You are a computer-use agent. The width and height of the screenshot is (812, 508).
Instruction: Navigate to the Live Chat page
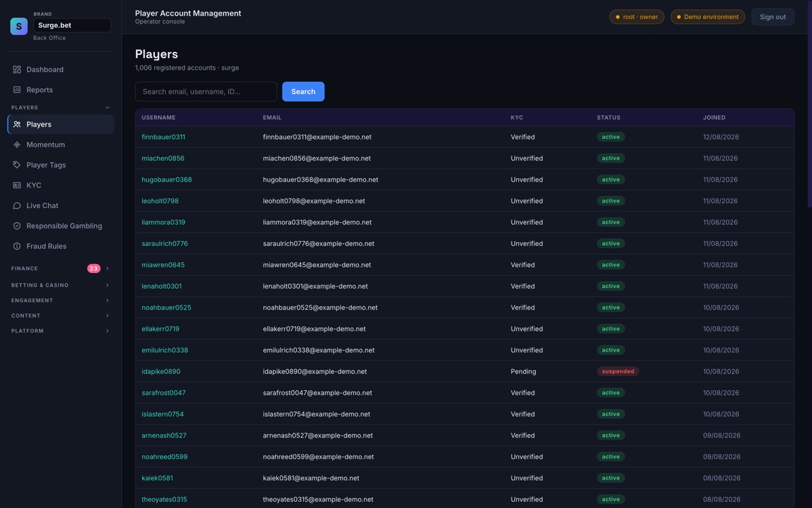point(61,206)
